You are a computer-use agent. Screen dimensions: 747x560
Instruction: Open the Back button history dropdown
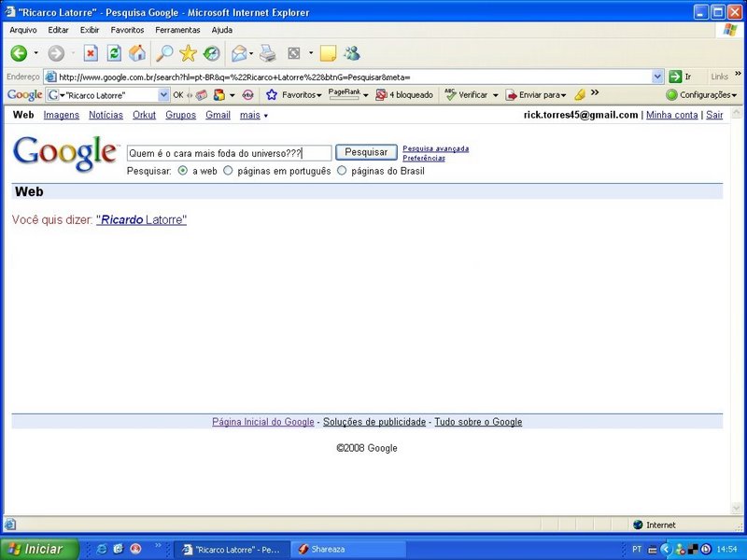point(35,53)
